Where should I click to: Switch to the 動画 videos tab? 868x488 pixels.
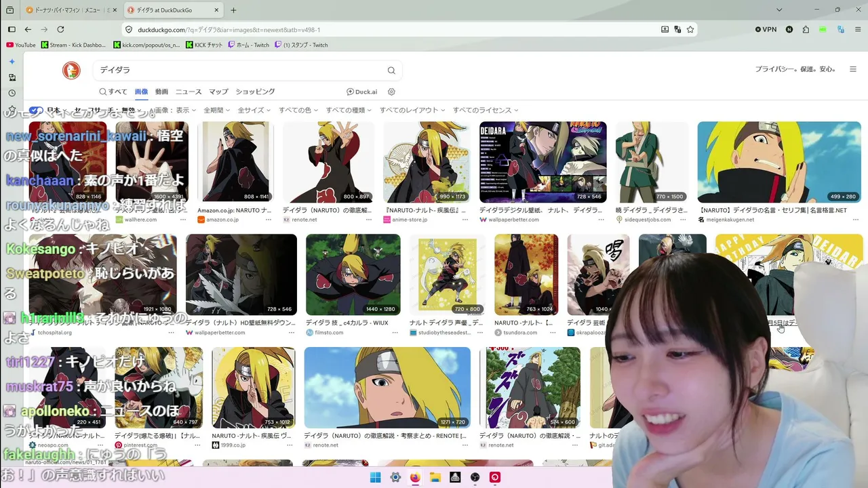tap(161, 91)
